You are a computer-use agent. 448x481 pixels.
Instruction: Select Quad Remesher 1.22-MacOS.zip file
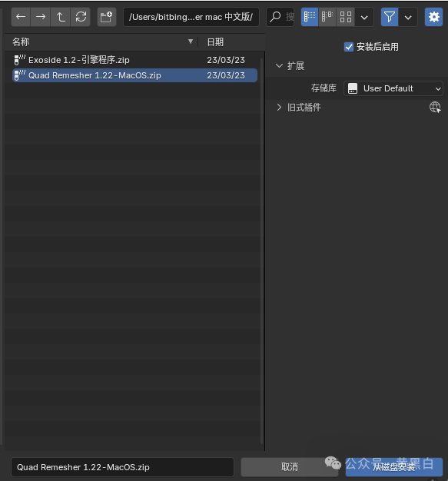(x=134, y=75)
